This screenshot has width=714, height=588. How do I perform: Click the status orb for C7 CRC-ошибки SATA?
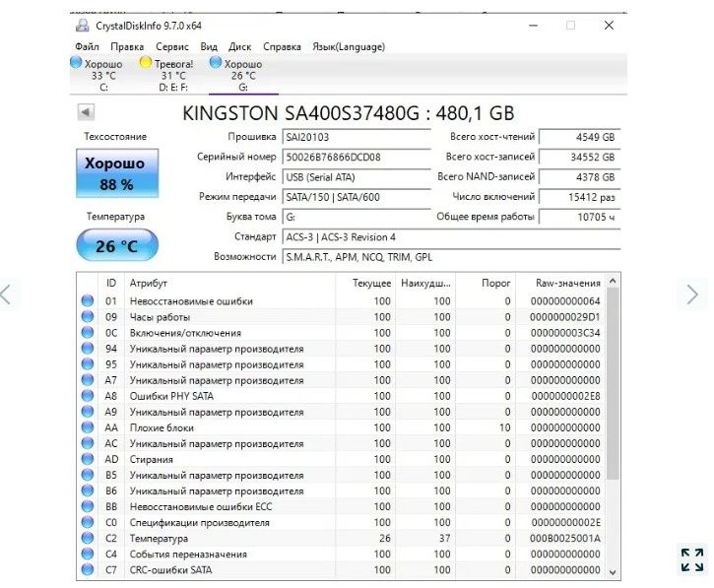88,570
